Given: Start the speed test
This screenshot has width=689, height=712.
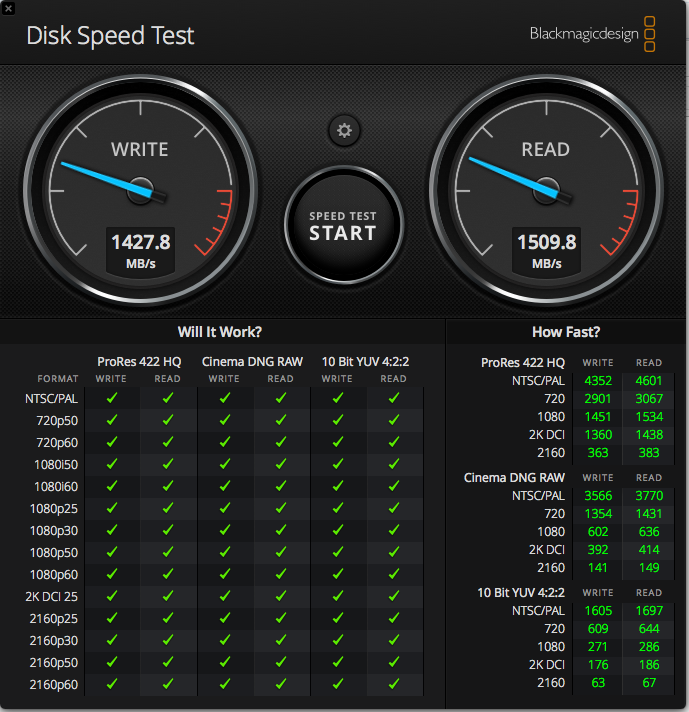Looking at the screenshot, I should click(x=344, y=225).
